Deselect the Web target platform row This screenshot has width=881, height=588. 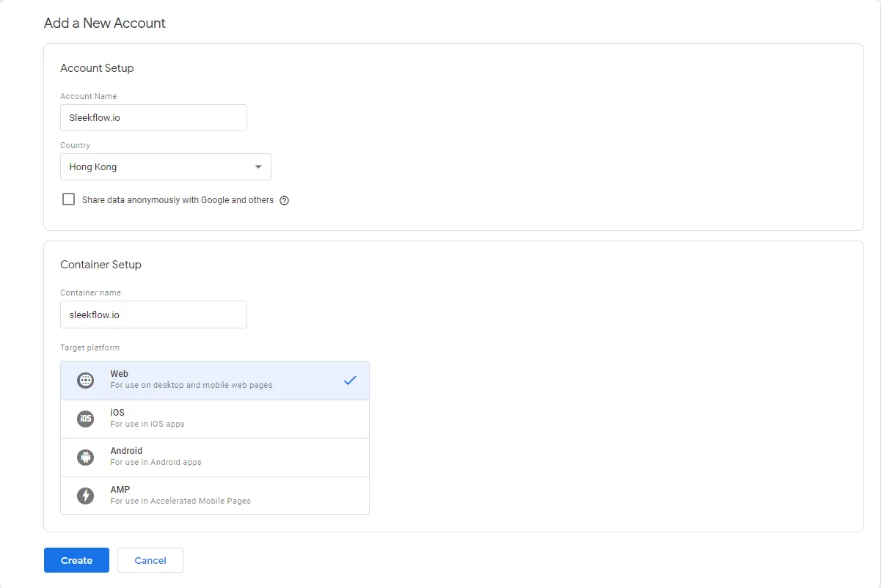click(214, 380)
